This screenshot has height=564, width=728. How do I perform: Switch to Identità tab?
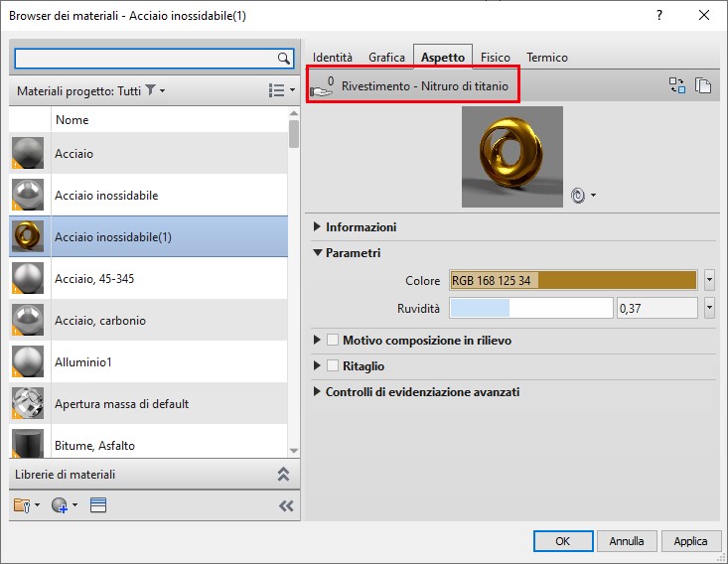point(333,58)
